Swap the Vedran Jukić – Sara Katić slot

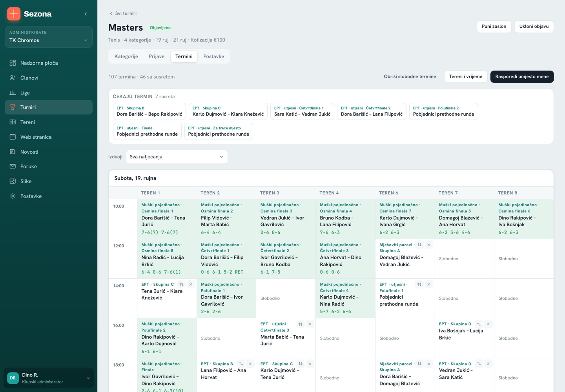479,364
